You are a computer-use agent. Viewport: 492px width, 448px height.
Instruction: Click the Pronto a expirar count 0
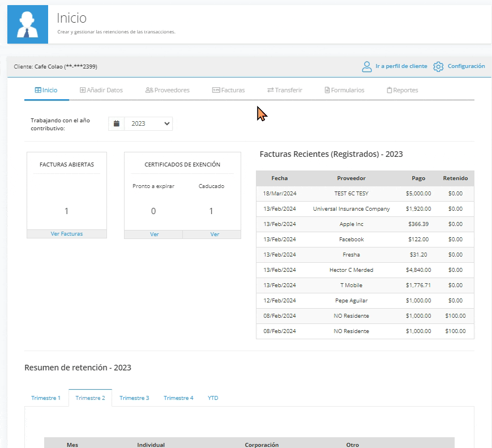tap(153, 211)
